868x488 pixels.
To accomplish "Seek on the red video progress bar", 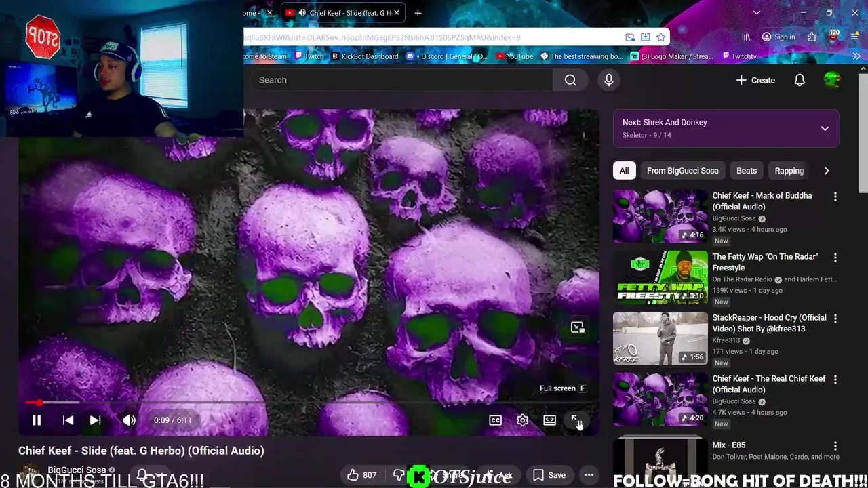I will click(309, 403).
